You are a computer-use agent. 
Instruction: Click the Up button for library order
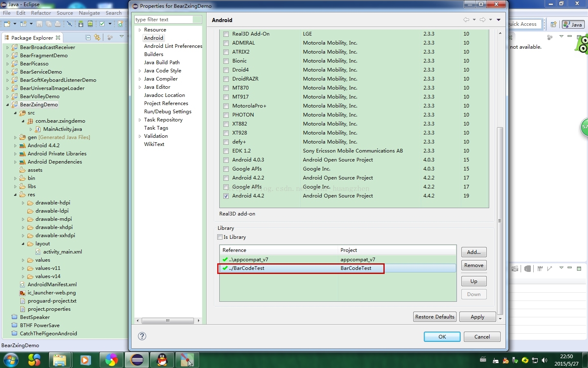(x=474, y=281)
